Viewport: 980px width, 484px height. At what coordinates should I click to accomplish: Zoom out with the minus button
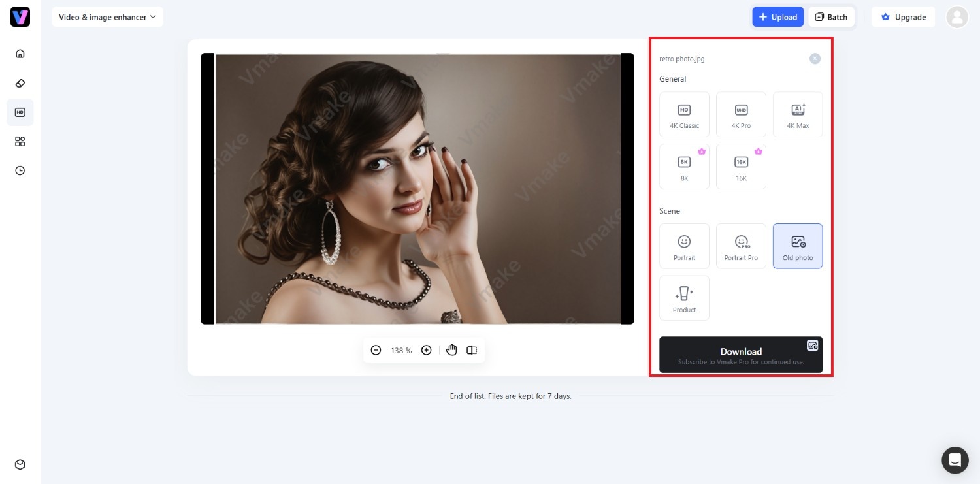click(x=376, y=350)
